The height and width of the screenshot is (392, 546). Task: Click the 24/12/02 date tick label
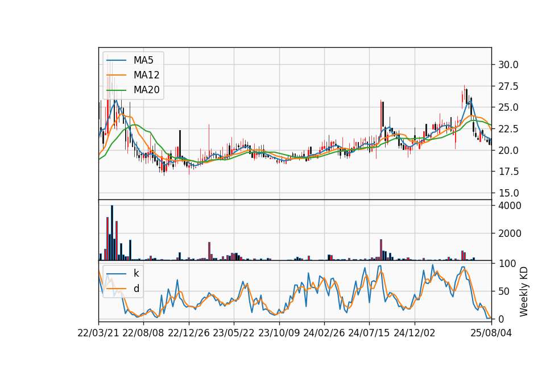point(415,333)
